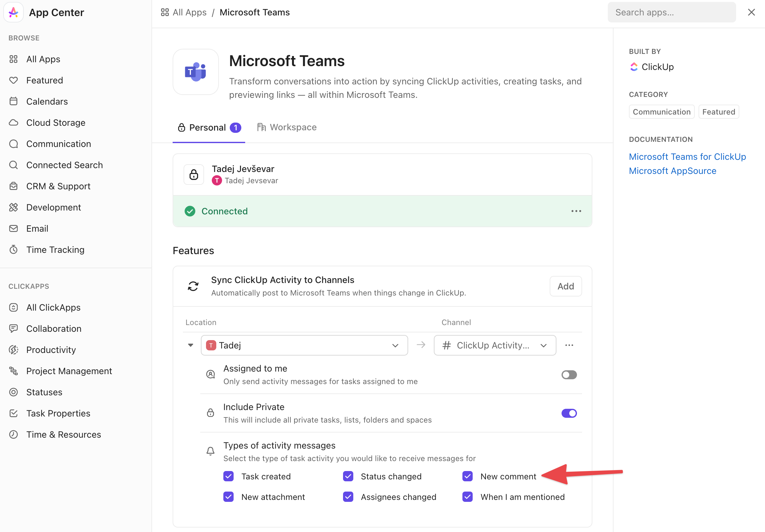The height and width of the screenshot is (532, 765).
Task: Click the All Apps grid icon in sidebar
Action: click(13, 59)
